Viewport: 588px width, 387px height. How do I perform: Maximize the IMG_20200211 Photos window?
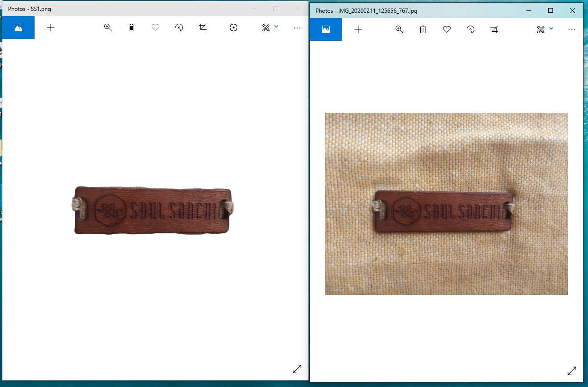click(551, 10)
